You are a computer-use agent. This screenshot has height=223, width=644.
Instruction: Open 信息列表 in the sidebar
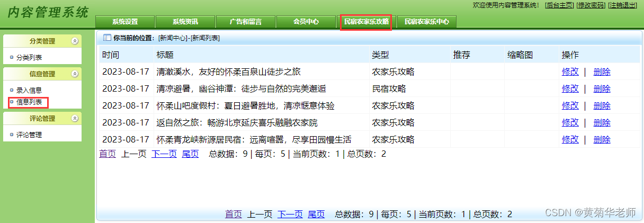click(29, 102)
